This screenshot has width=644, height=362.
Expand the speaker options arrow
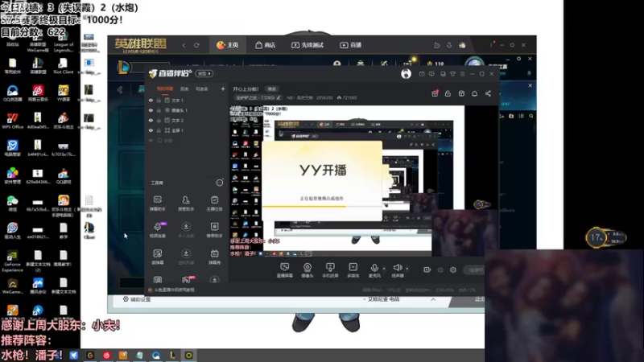pos(407,269)
